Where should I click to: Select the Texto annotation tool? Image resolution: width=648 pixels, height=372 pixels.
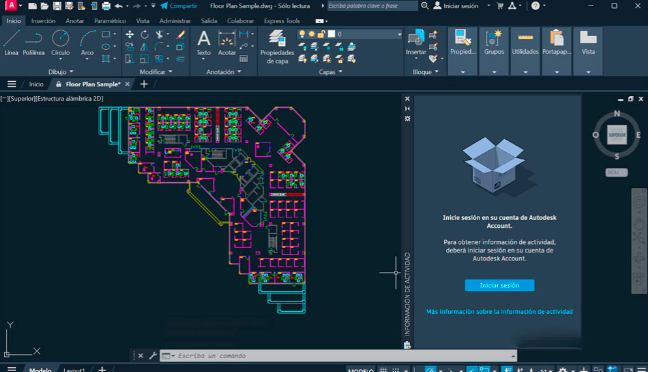coord(203,43)
